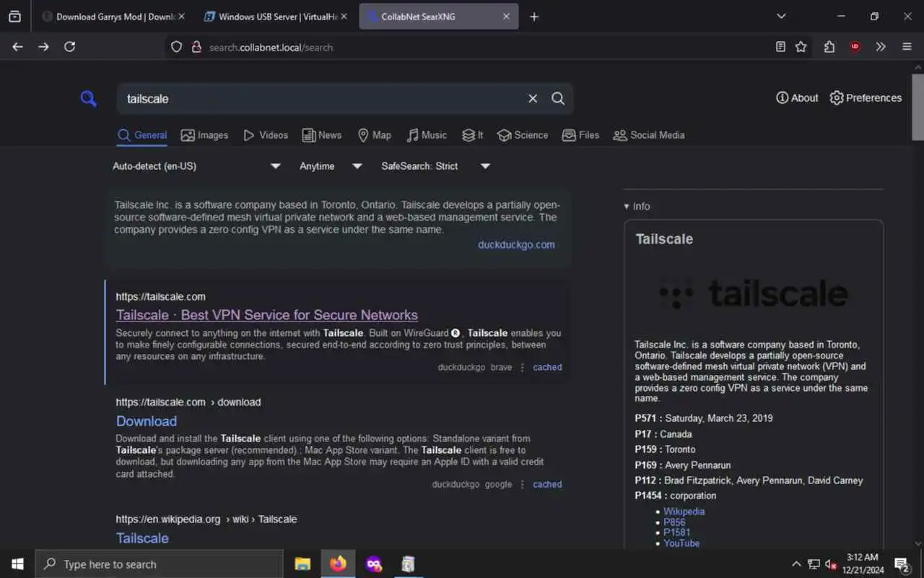Switch to the Files tab
924x578 pixels.
click(580, 135)
